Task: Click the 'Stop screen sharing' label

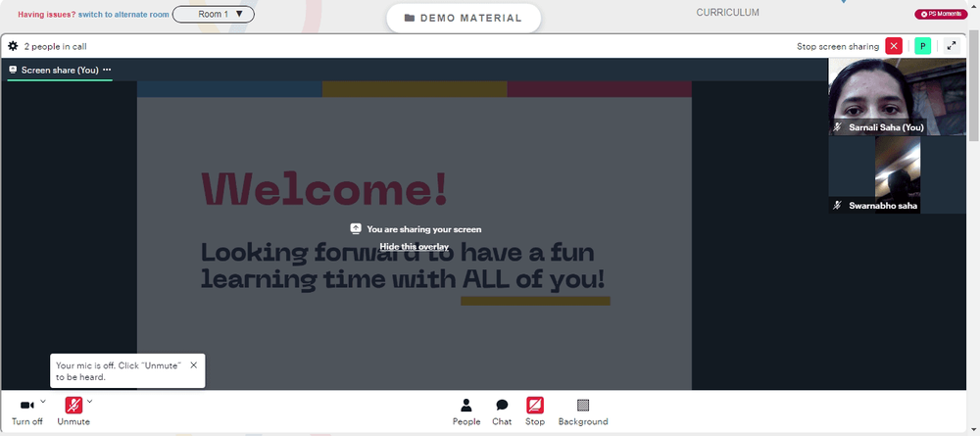Action: point(838,46)
